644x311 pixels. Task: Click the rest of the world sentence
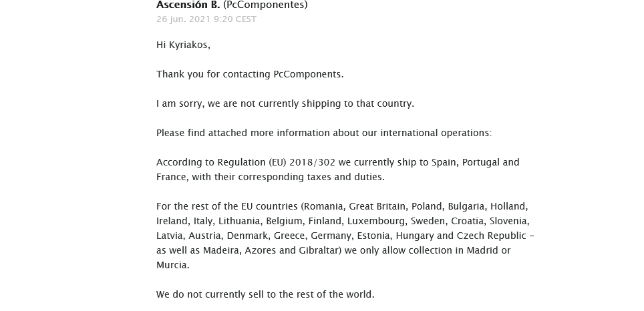coord(265,294)
